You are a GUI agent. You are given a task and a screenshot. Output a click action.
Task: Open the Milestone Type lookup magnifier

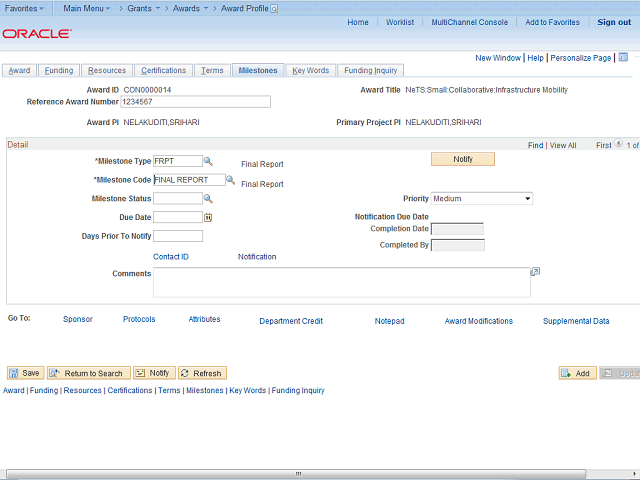click(208, 161)
